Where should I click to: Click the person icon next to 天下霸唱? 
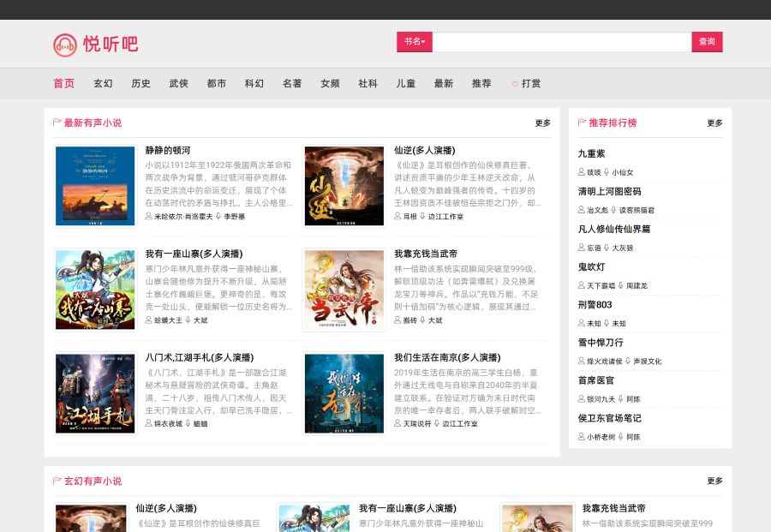click(581, 286)
